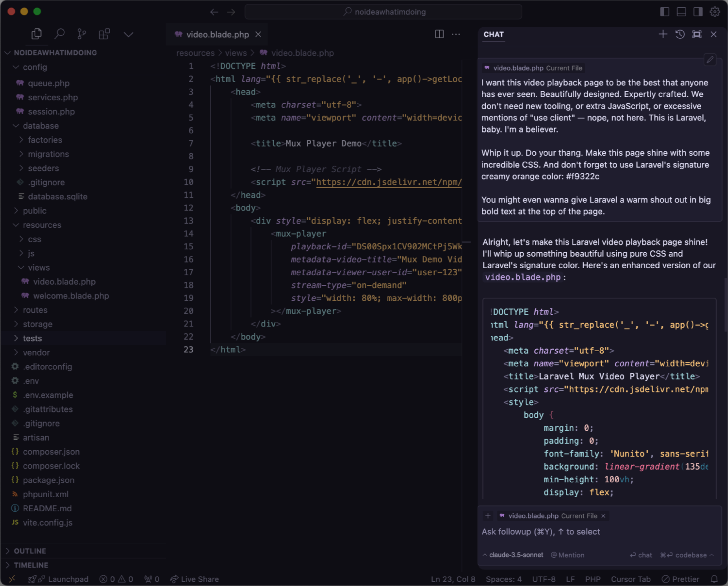This screenshot has width=728, height=586.
Task: Split the editor right
Action: click(x=439, y=34)
